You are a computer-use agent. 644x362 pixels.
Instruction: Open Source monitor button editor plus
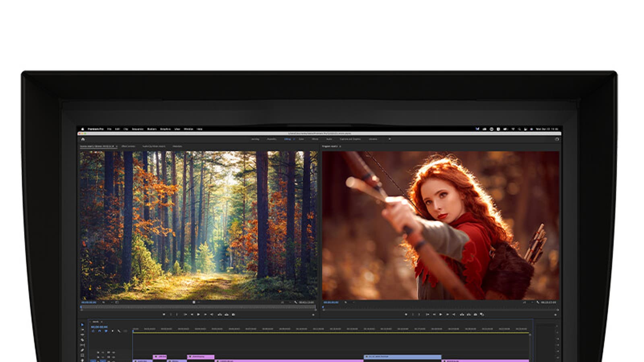[x=313, y=315]
